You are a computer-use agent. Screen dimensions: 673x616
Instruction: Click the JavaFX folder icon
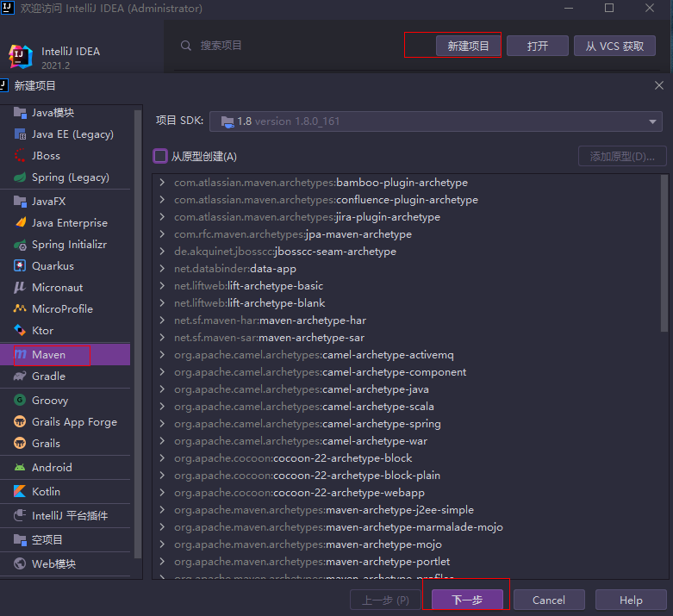point(20,201)
